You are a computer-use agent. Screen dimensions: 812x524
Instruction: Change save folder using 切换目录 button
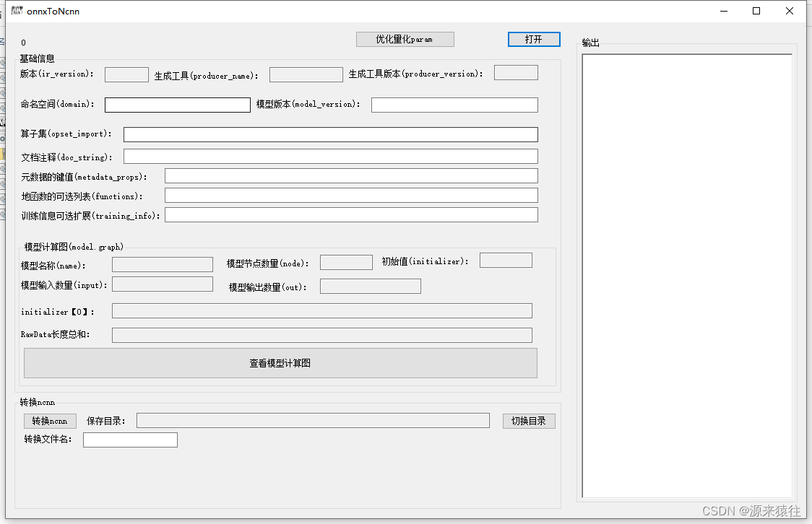tap(529, 421)
